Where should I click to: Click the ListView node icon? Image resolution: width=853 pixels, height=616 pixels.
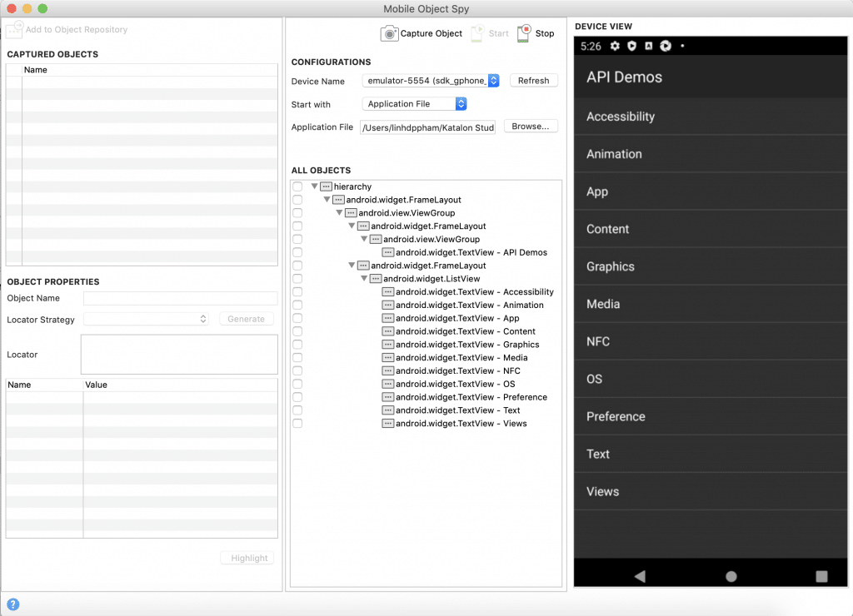(x=376, y=279)
